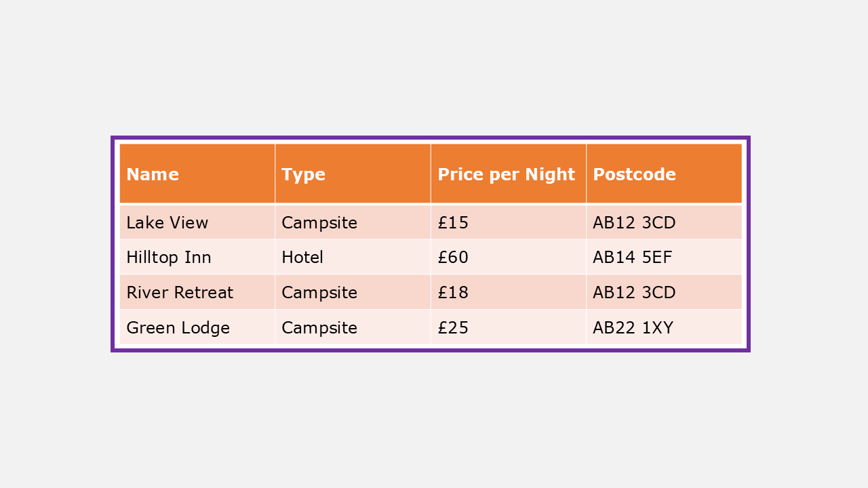Select the £15 price cell
The width and height of the screenshot is (868, 488).
[508, 222]
